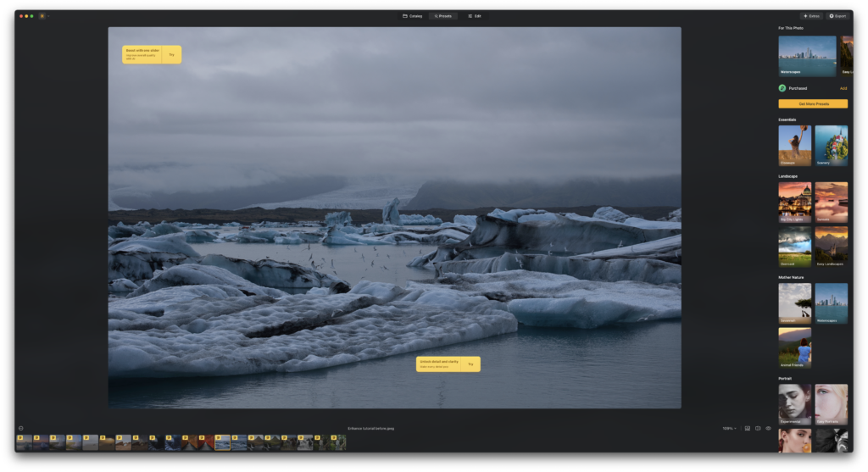This screenshot has width=868, height=472.
Task: Click the Extras button
Action: tap(811, 16)
